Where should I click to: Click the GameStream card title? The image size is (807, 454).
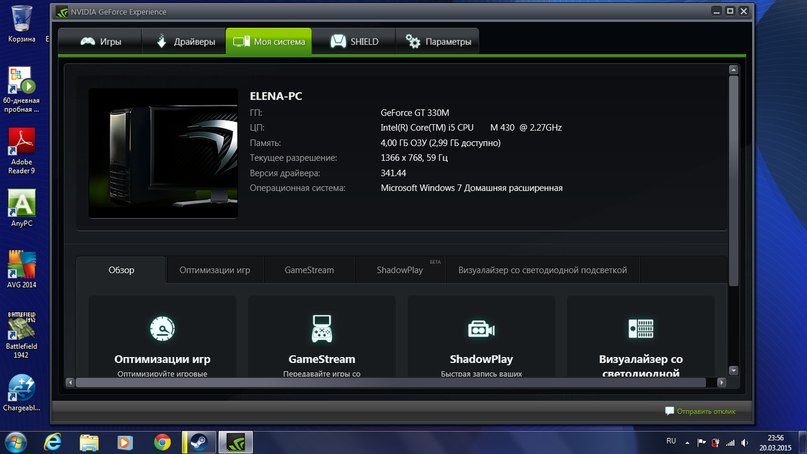[322, 359]
